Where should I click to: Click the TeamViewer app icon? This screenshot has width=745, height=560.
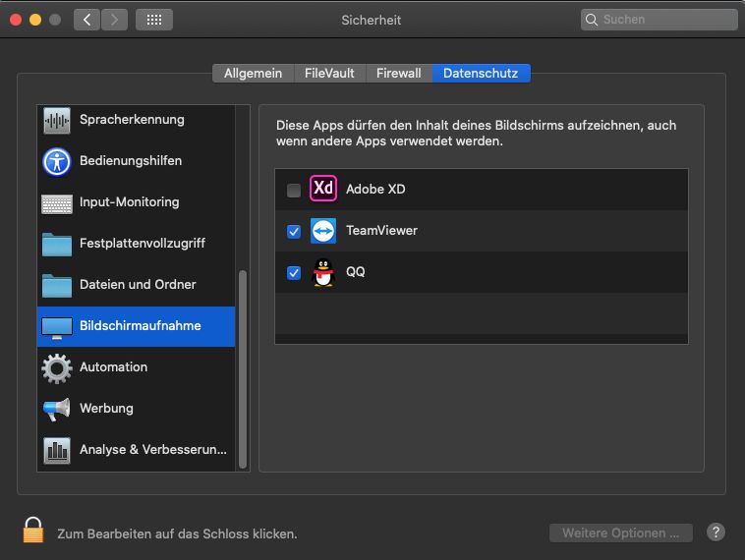[323, 231]
